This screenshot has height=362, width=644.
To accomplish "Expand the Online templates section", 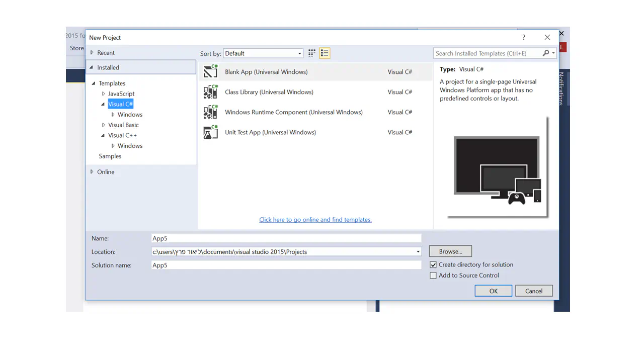I will 92,172.
